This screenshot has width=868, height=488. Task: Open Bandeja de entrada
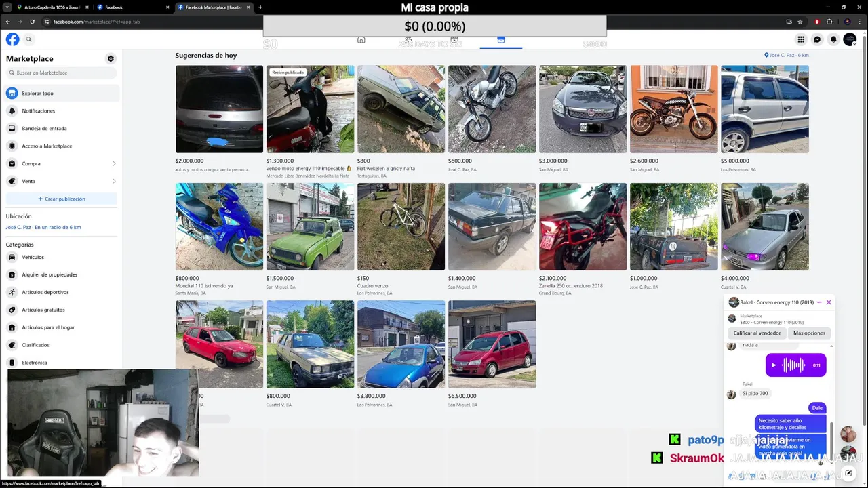pyautogui.click(x=61, y=128)
